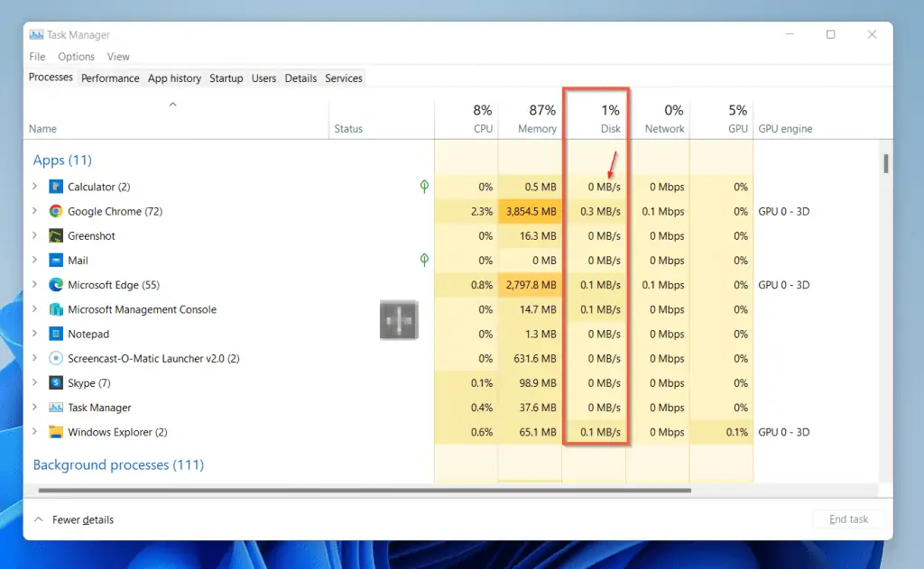Expand the Calculator (2) process group
Viewport: 924px width, 569px height.
tap(35, 186)
